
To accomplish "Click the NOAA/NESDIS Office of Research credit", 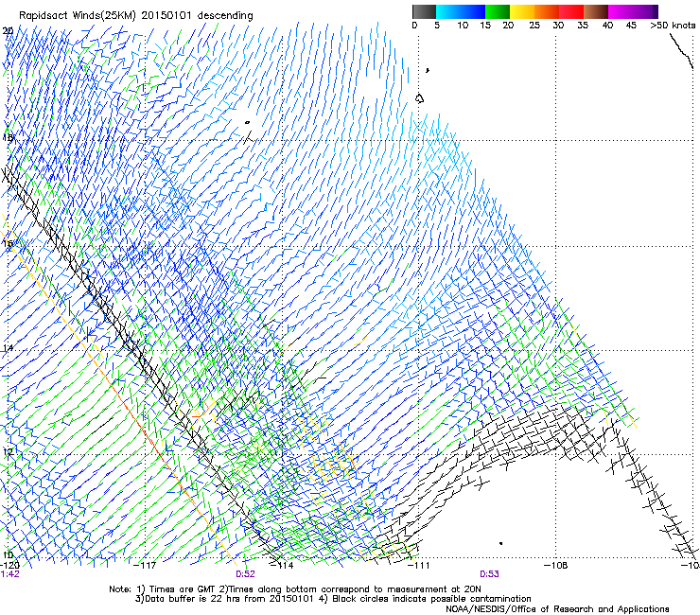I will [x=557, y=609].
